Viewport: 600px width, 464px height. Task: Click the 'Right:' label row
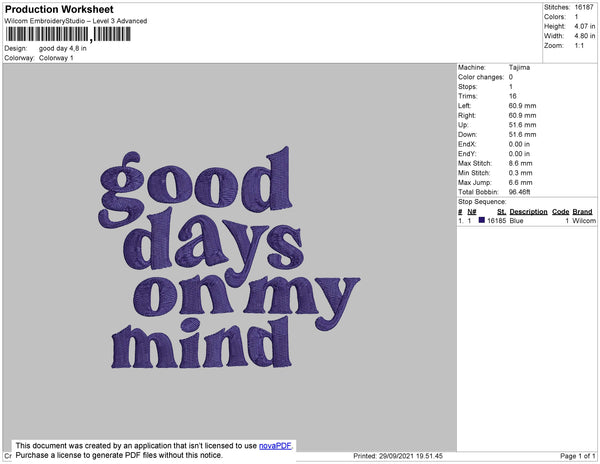tap(497, 115)
